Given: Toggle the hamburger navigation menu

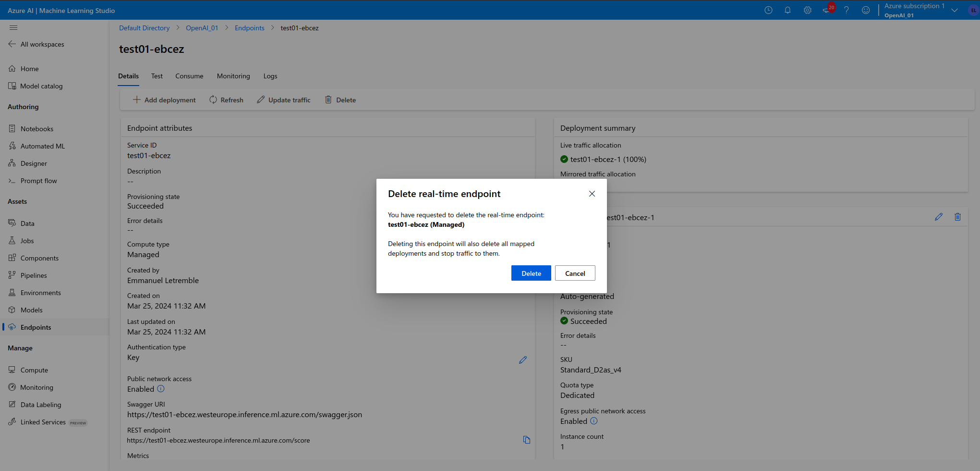Looking at the screenshot, I should [x=13, y=28].
